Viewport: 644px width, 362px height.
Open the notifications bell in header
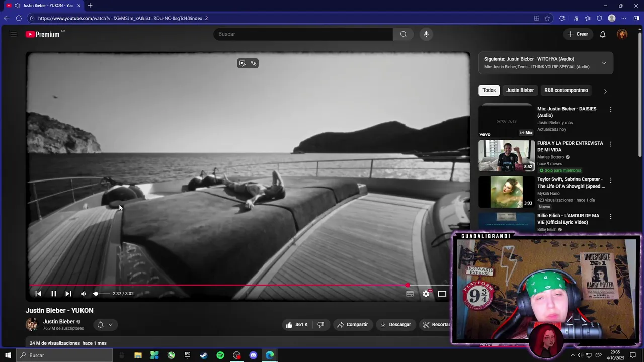(x=602, y=34)
